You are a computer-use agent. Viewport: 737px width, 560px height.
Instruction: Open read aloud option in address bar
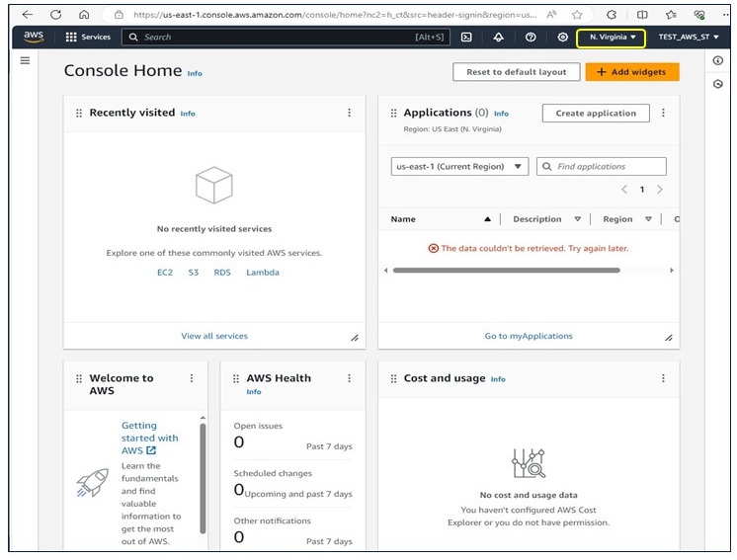click(x=551, y=15)
